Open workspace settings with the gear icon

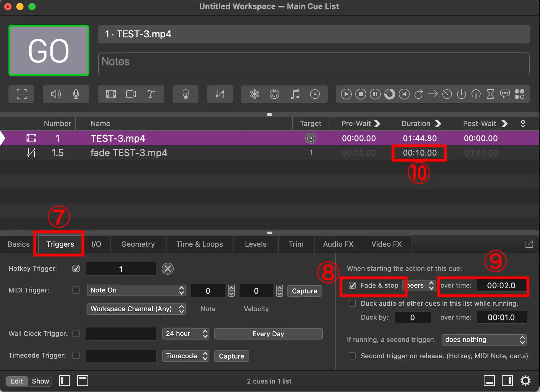526,381
